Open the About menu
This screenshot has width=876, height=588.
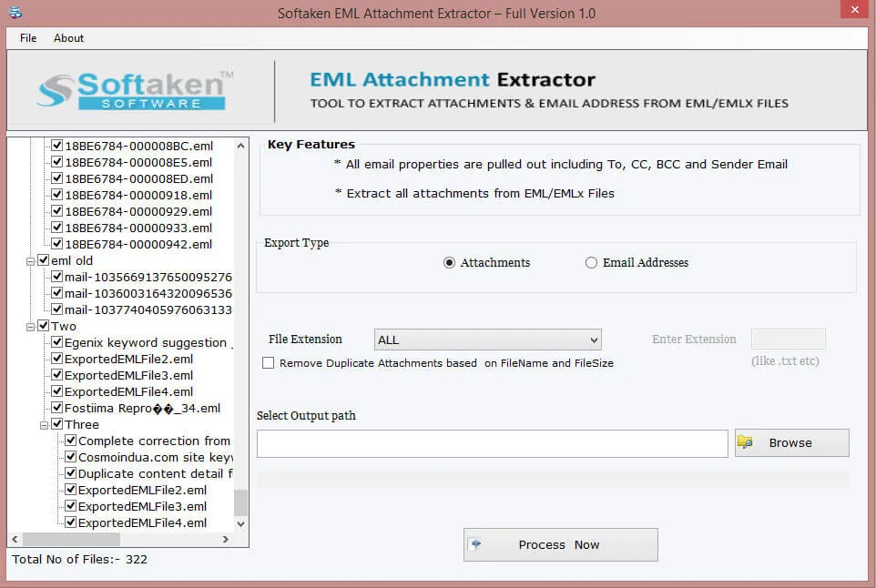pyautogui.click(x=68, y=38)
